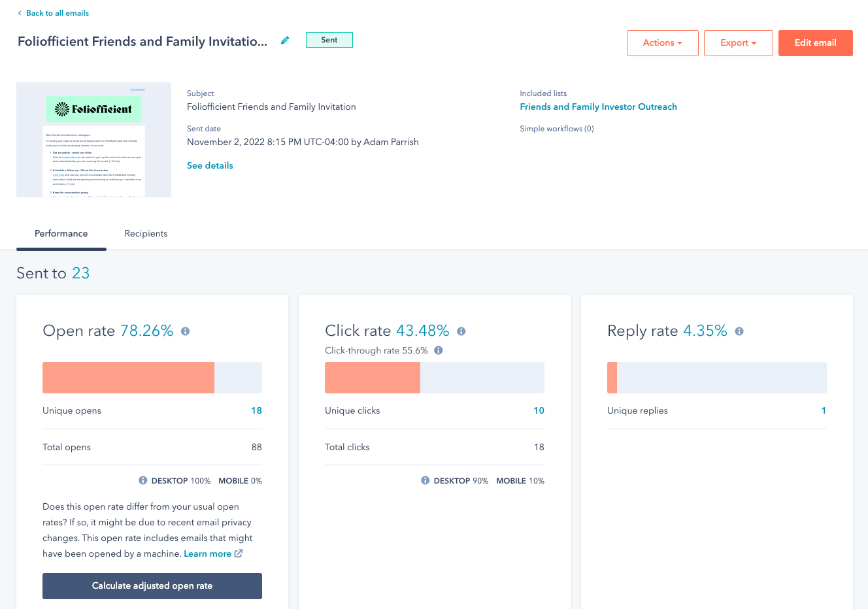The height and width of the screenshot is (609, 868).
Task: Open the Export dropdown menu
Action: [x=739, y=43]
